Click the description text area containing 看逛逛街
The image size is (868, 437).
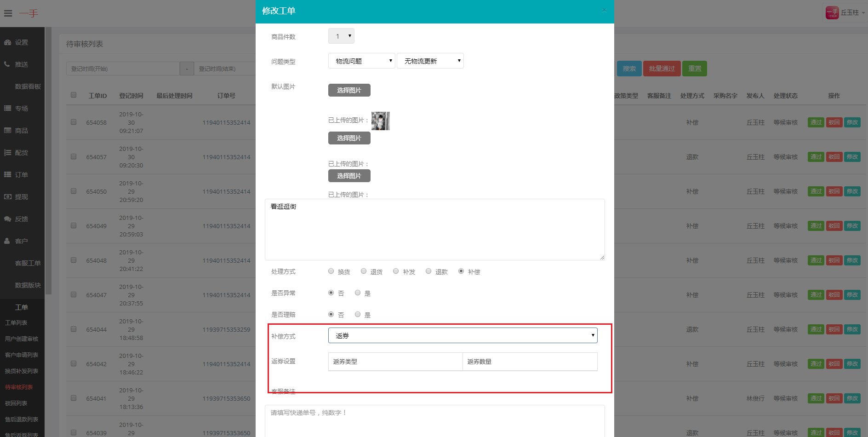pyautogui.click(x=435, y=230)
